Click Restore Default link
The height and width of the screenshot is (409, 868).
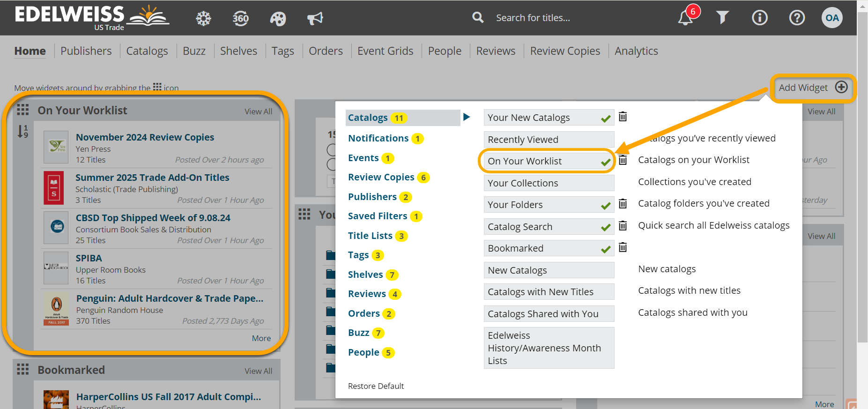coord(376,386)
